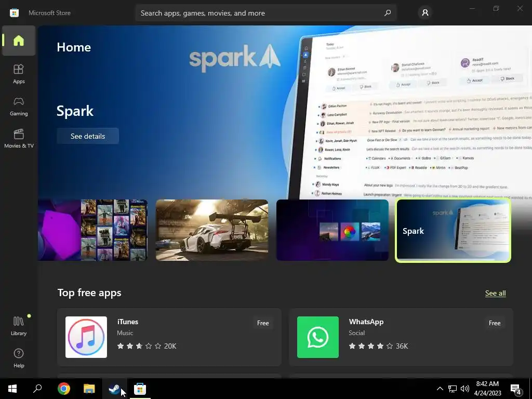Screen dimensions: 532x399
Task: Open File Explorer from taskbar
Action: point(89,389)
